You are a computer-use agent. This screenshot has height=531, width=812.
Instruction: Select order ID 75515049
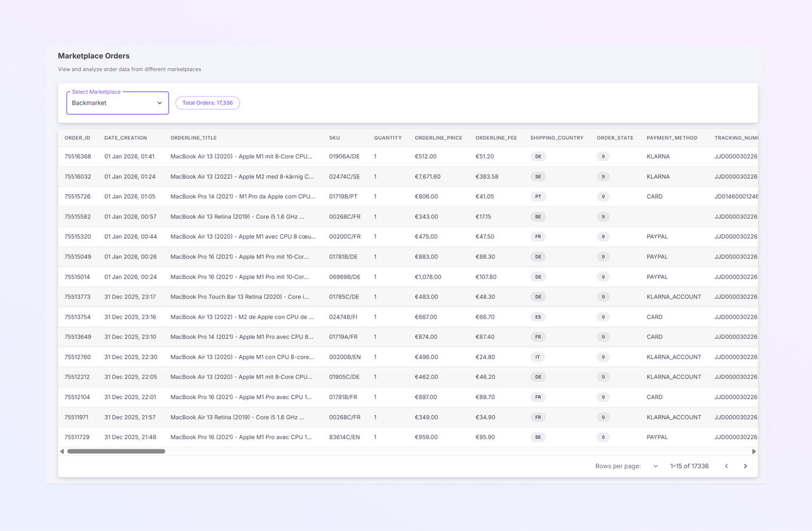[78, 257]
